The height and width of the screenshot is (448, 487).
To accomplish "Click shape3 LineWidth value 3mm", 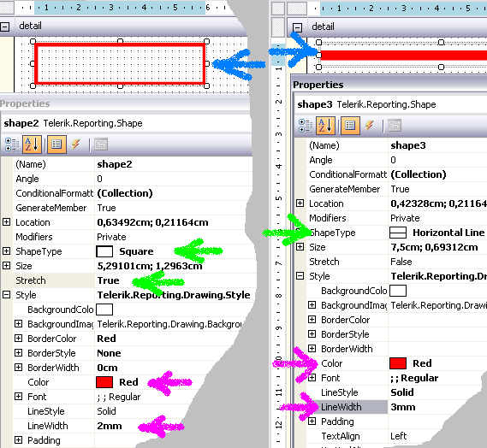I will 403,407.
